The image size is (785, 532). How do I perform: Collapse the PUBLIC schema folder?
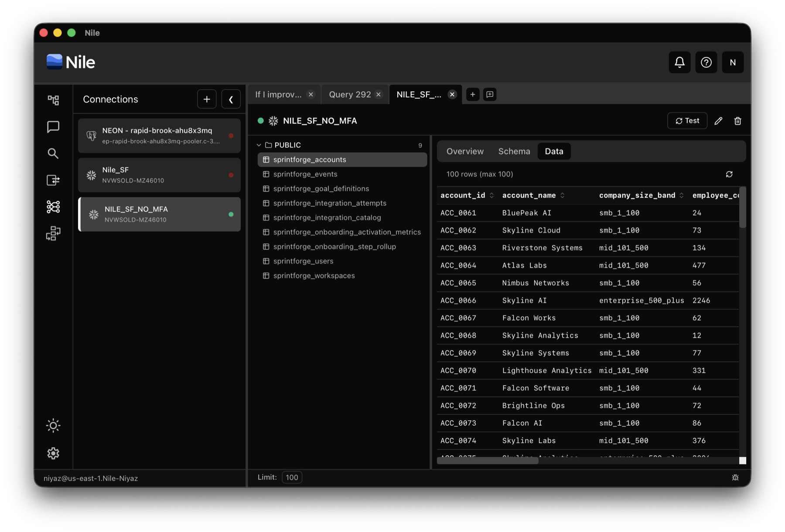[259, 145]
